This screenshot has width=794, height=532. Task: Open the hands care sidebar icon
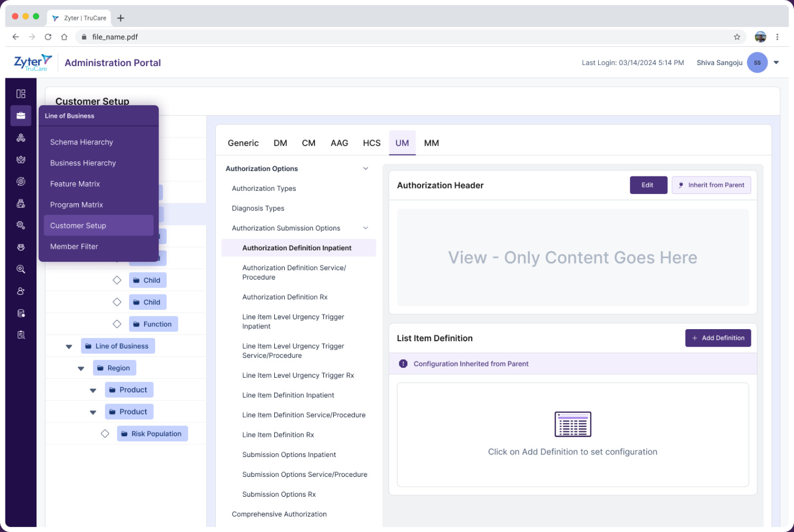click(x=21, y=160)
